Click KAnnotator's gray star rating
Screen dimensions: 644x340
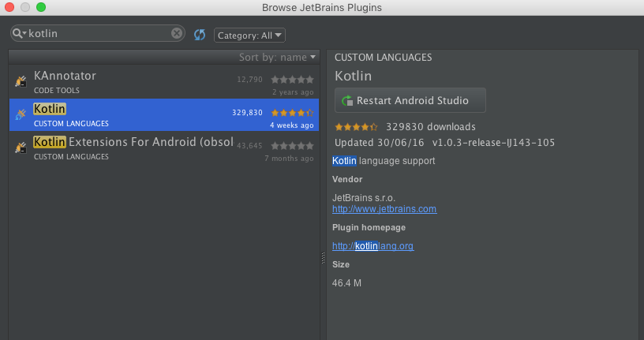pyautogui.click(x=292, y=80)
